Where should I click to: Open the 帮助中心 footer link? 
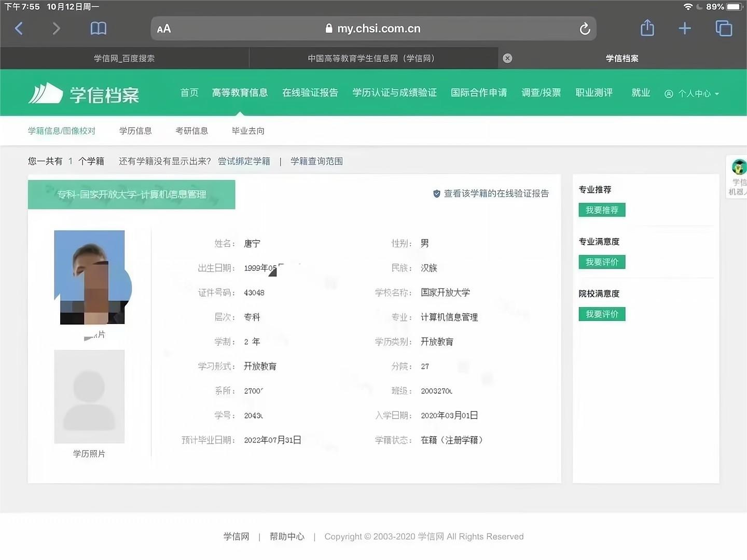287,537
